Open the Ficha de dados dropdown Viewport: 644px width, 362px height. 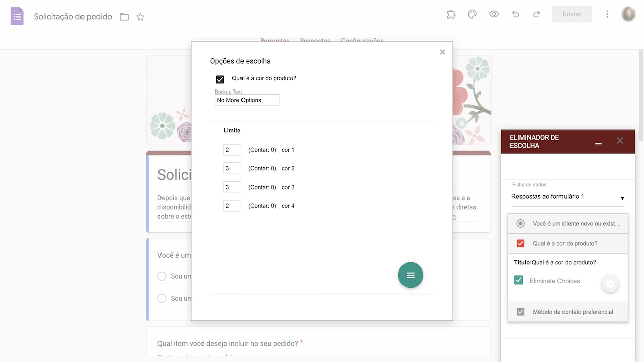[x=568, y=197]
